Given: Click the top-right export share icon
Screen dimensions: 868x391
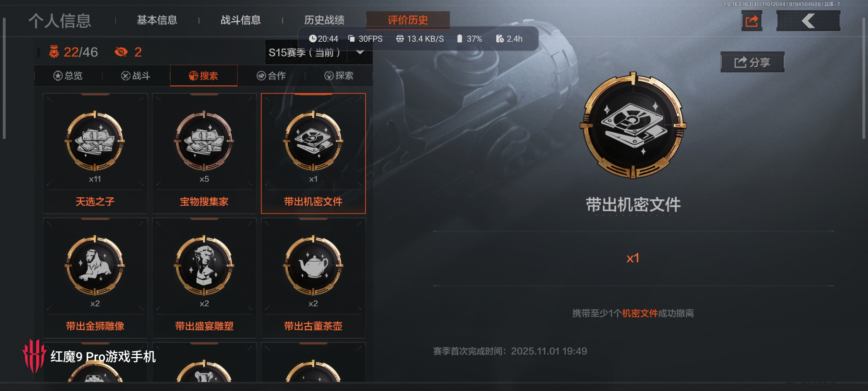Looking at the screenshot, I should pyautogui.click(x=752, y=21).
